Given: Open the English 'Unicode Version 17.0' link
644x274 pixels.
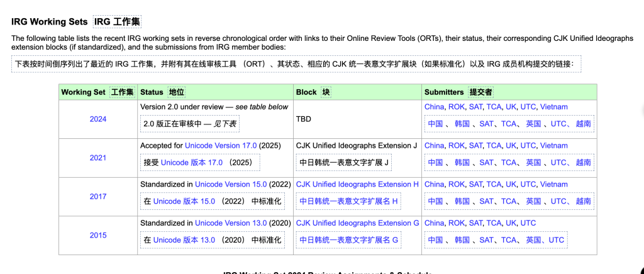Looking at the screenshot, I should (221, 146).
